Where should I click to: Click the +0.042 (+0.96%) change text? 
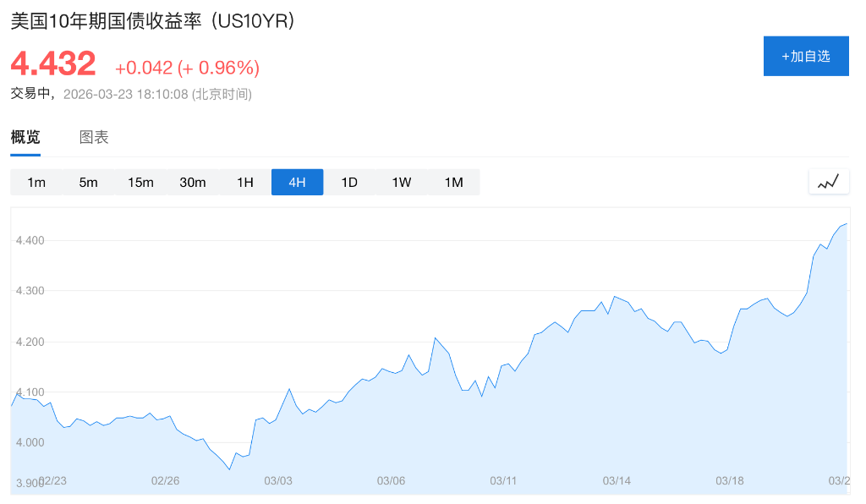pyautogui.click(x=187, y=68)
